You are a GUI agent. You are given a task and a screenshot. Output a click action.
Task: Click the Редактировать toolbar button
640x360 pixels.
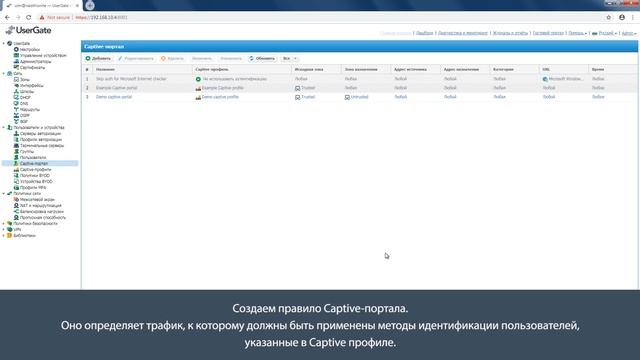pos(136,58)
